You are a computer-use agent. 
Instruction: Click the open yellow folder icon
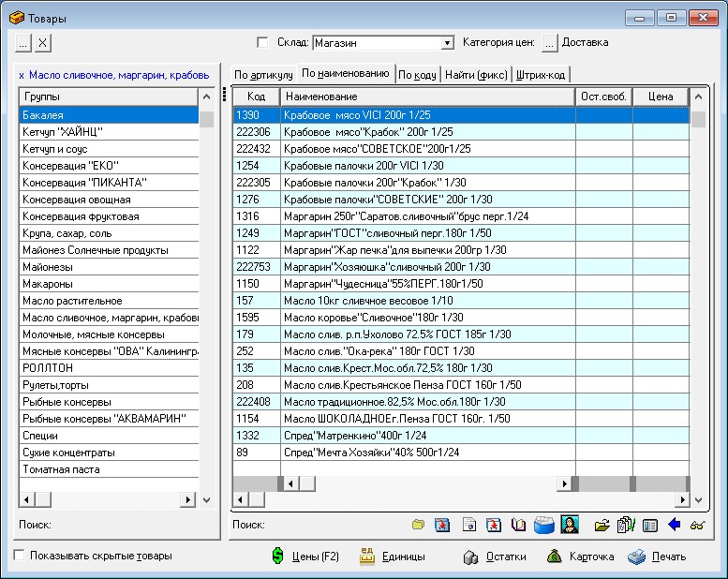[x=602, y=525]
